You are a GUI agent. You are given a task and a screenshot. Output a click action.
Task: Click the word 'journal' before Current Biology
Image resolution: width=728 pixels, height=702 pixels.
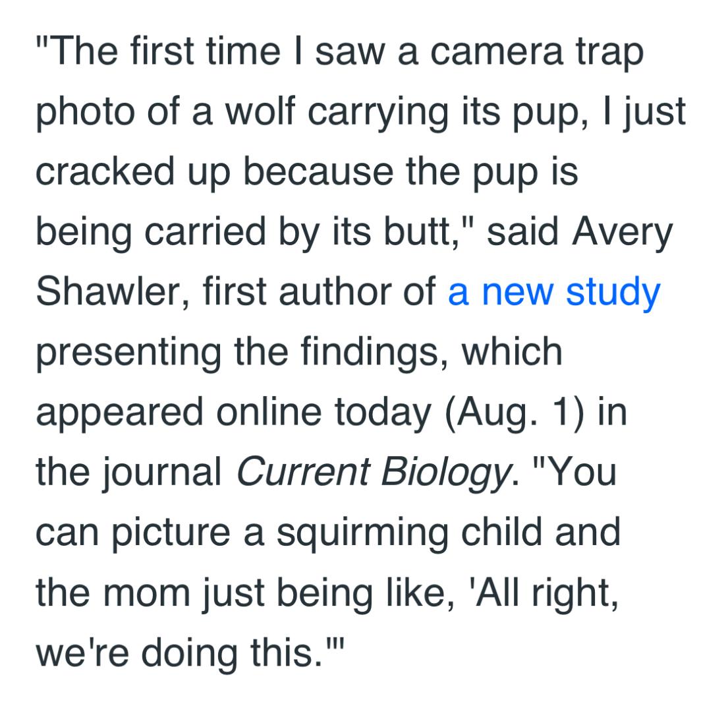point(161,473)
